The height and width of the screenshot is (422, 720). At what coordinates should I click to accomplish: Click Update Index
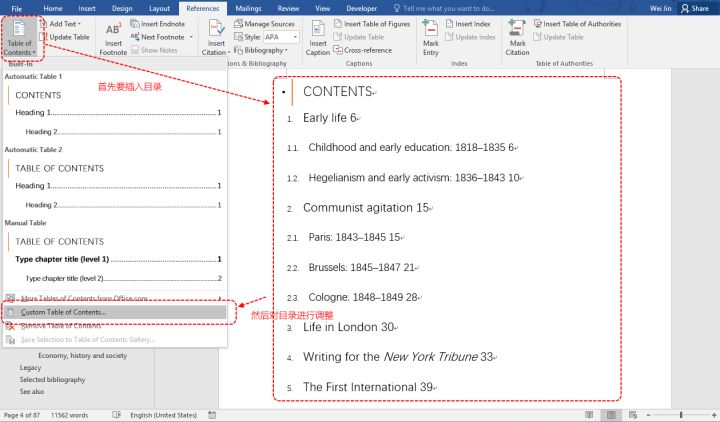(x=470, y=37)
